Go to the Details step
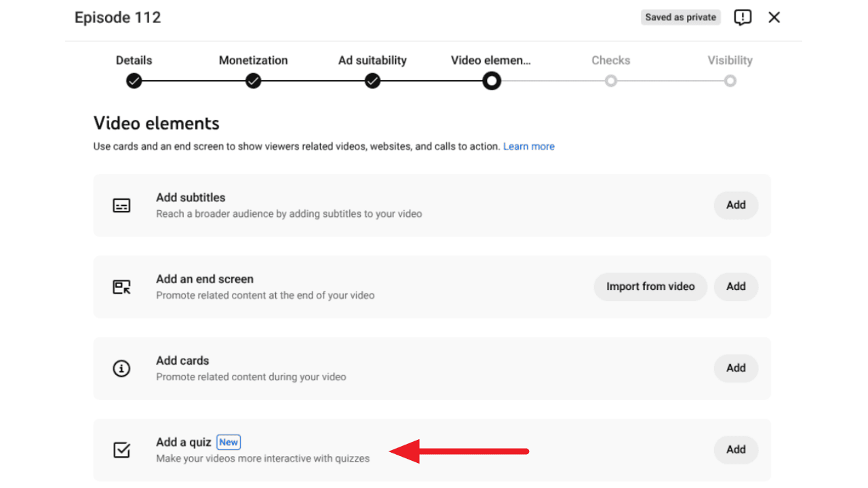This screenshot has width=868, height=488. pyautogui.click(x=134, y=60)
